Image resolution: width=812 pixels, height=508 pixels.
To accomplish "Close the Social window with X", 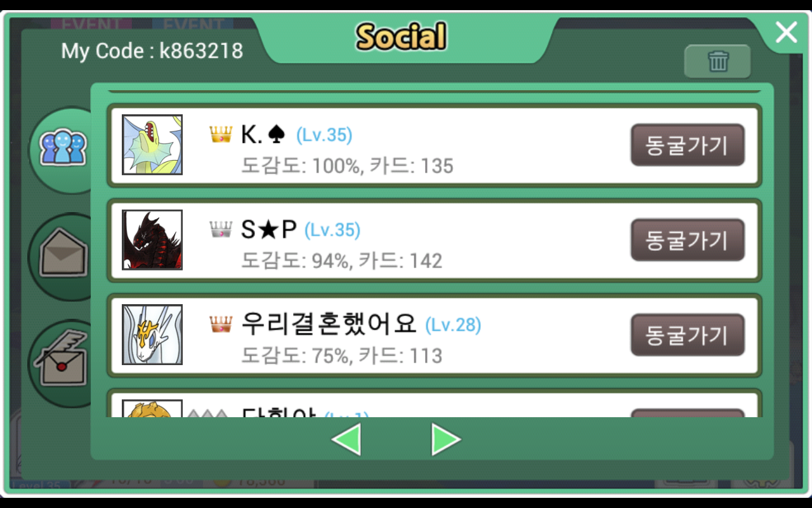I will [x=786, y=32].
